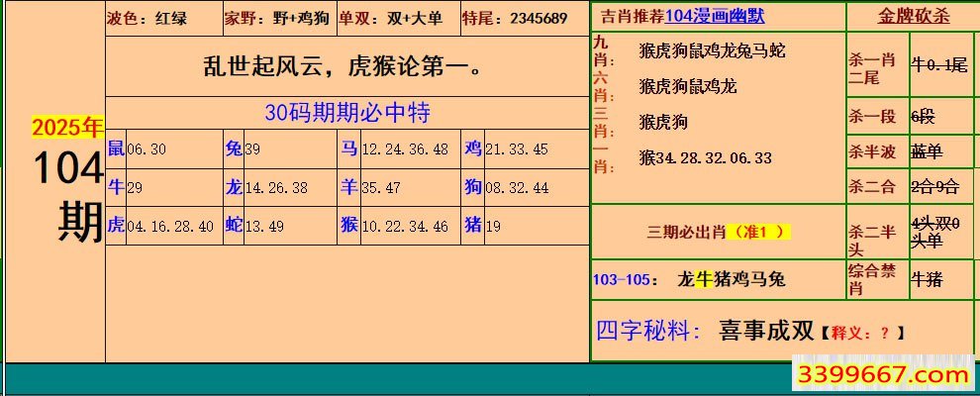Select the 一肖 row 猴34.28.32.06.33
The image size is (980, 396).
coord(705,157)
